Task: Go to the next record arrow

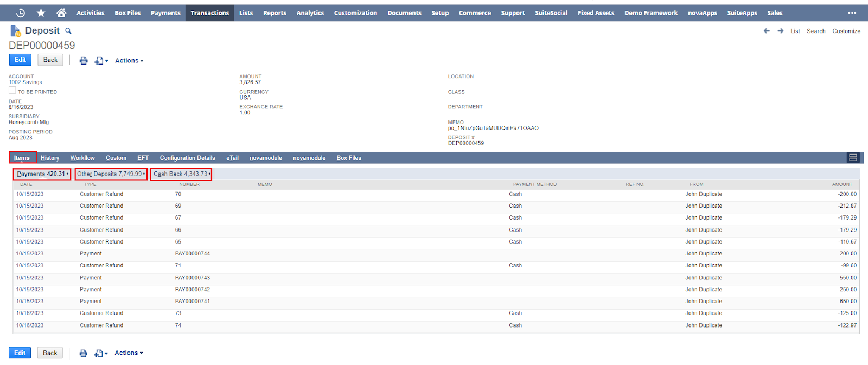Action: (781, 31)
